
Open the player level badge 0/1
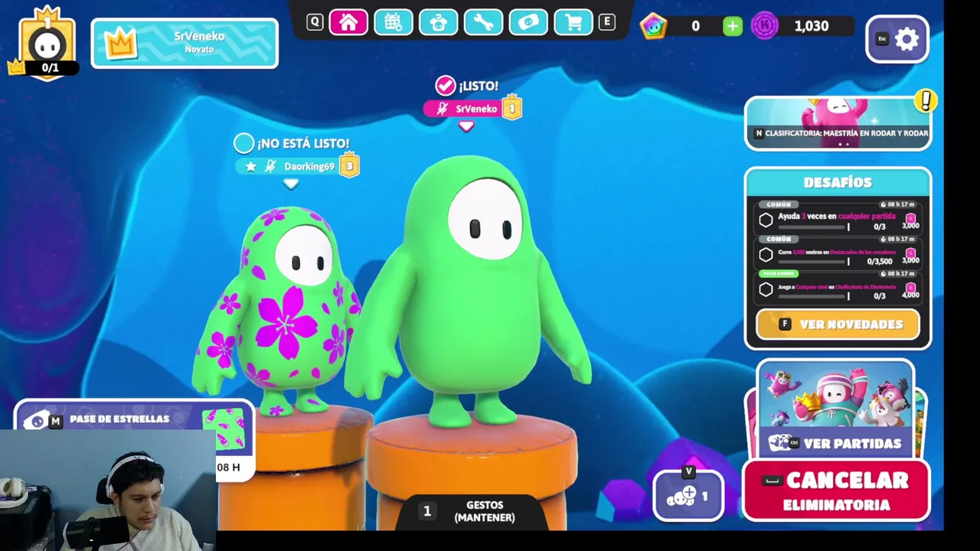tap(47, 44)
